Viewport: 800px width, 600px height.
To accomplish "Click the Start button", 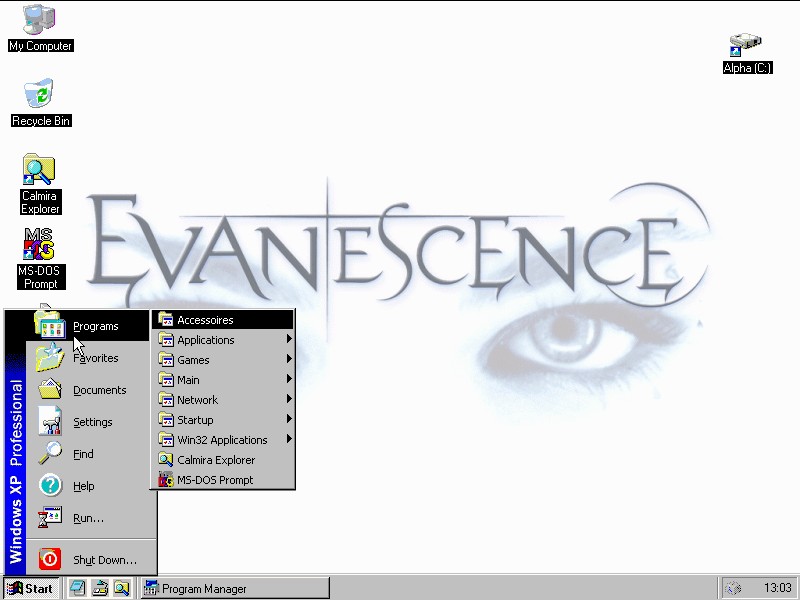I will pos(31,588).
